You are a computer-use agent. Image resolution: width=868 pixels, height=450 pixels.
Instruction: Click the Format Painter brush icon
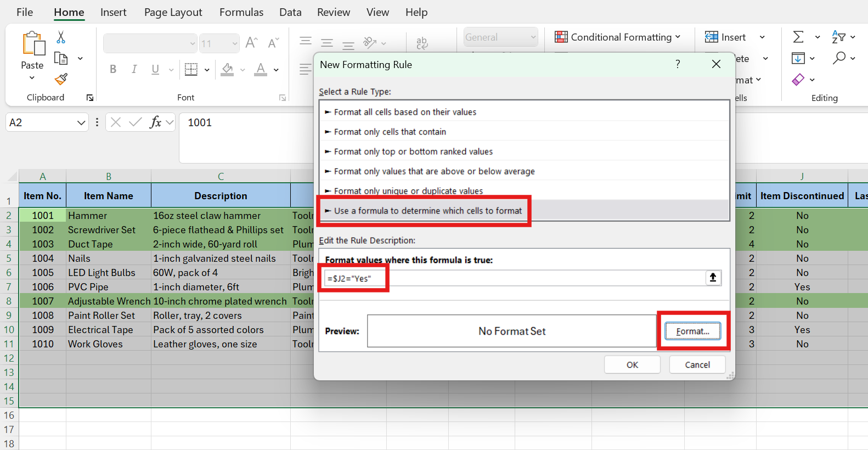(61, 80)
